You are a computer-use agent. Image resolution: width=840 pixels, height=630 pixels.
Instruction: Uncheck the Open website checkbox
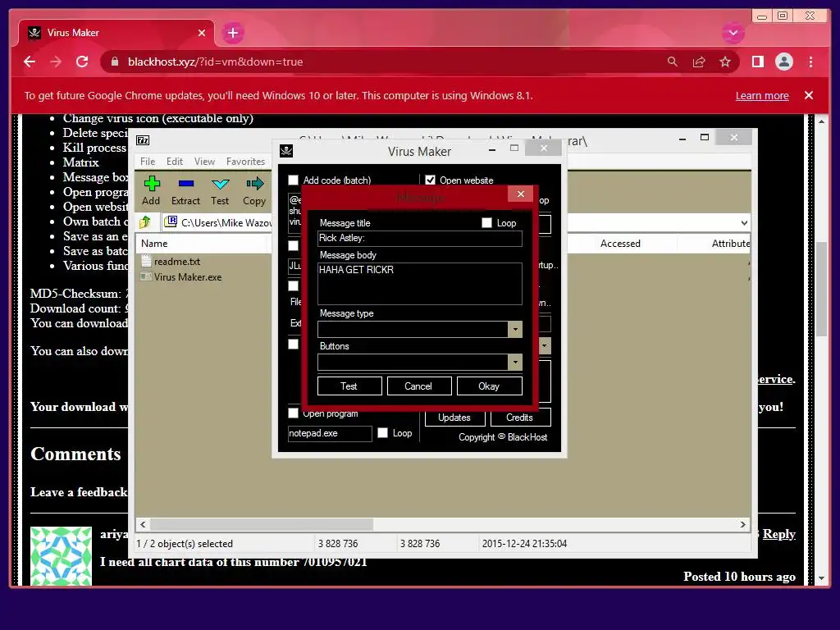[x=430, y=180]
